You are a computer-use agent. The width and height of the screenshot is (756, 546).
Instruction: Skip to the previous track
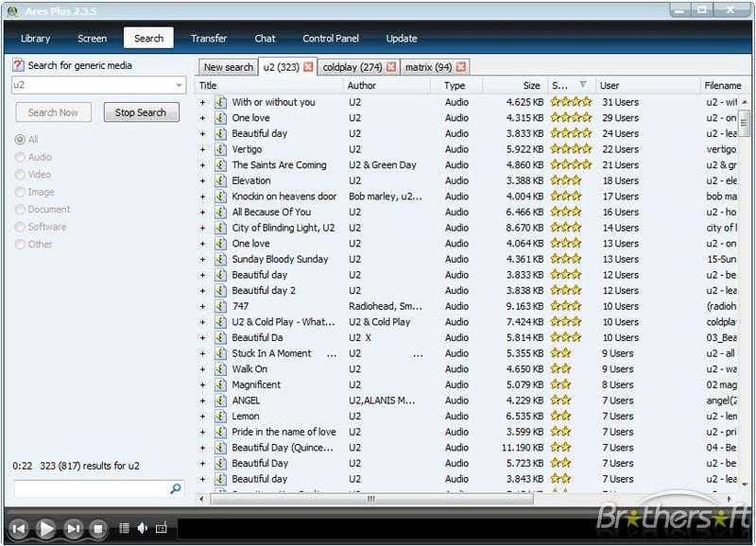pos(18,529)
